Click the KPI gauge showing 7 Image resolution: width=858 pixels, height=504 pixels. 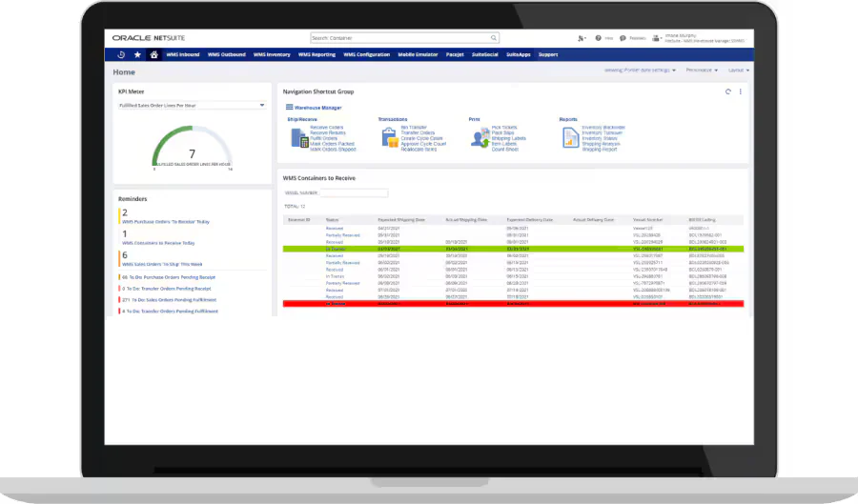coord(192,147)
